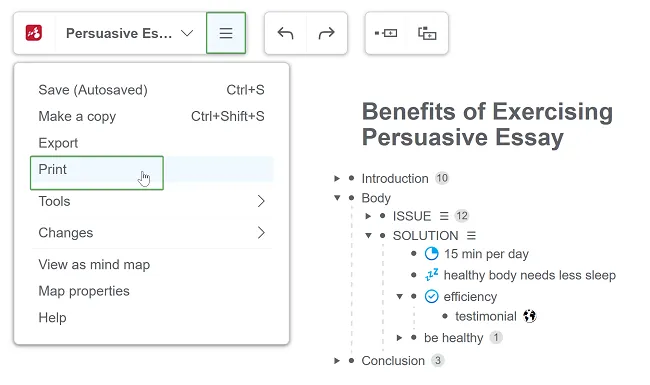Expand the Conclusion outline node
This screenshot has height=385, width=650.
click(x=337, y=361)
